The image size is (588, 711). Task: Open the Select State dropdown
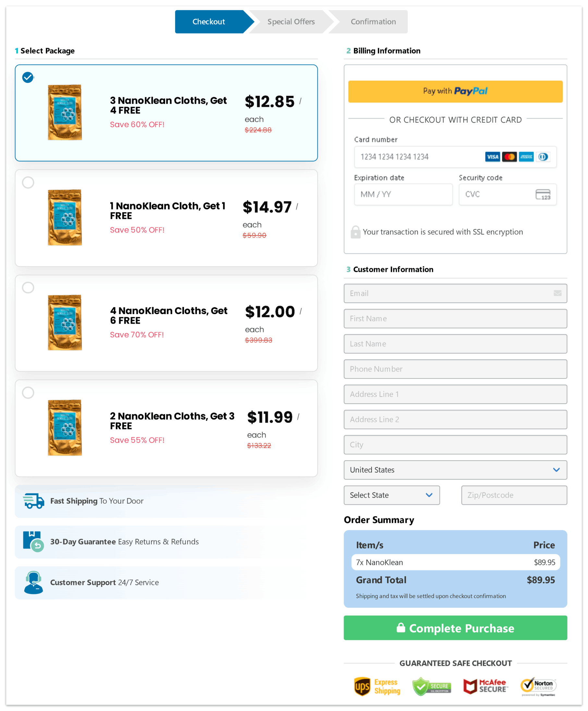pyautogui.click(x=391, y=495)
